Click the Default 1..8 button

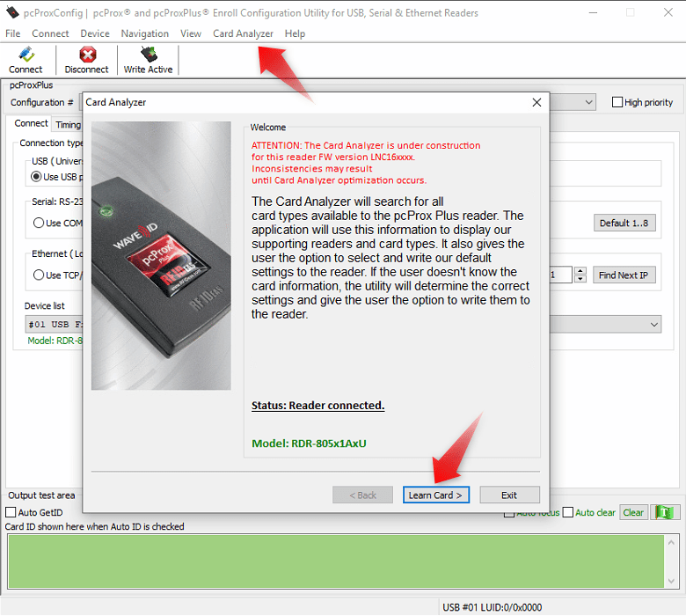click(624, 224)
